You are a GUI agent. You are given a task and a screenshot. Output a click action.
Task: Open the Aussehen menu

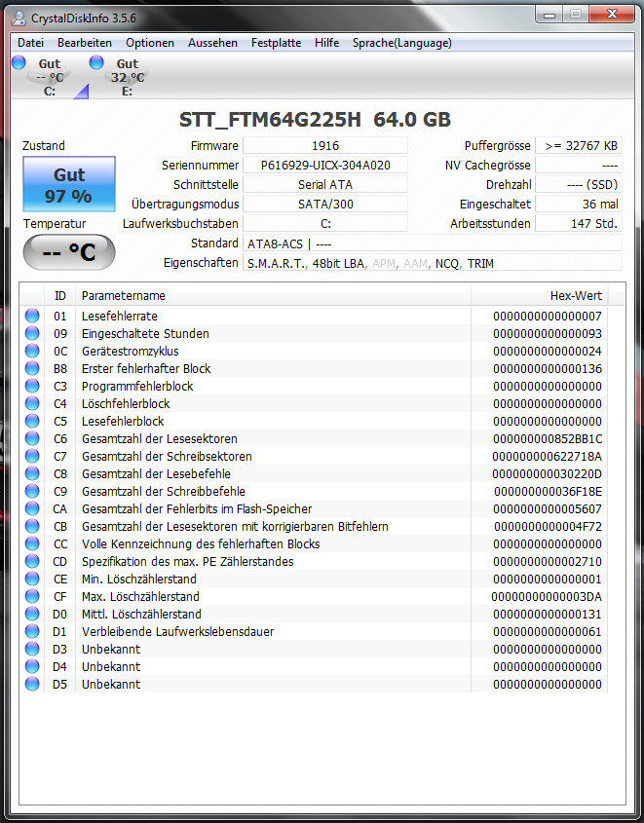tap(212, 43)
